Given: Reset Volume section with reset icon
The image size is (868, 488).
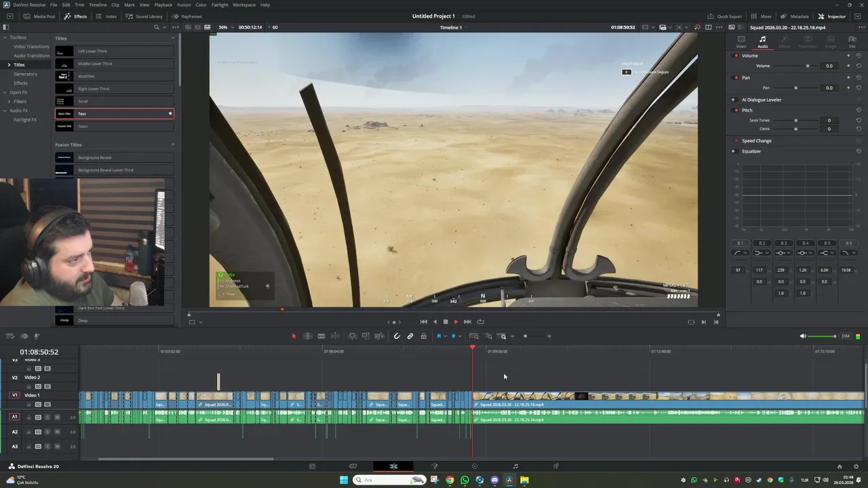Looking at the screenshot, I should tap(859, 56).
